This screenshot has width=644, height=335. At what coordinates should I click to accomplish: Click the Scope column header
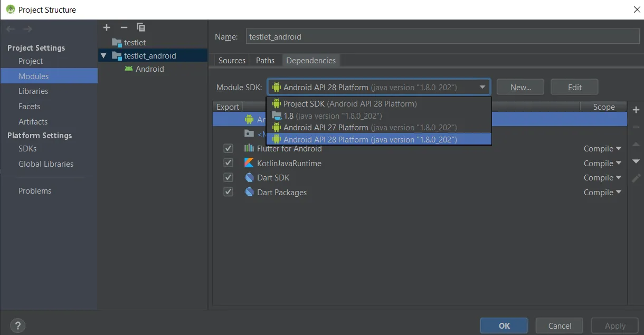(603, 107)
